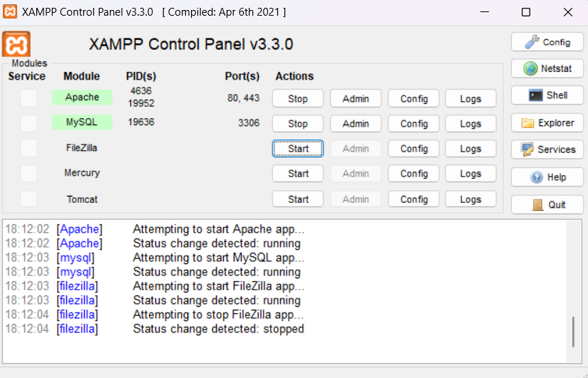Toggle the Tomcat service checkbox

tap(29, 199)
